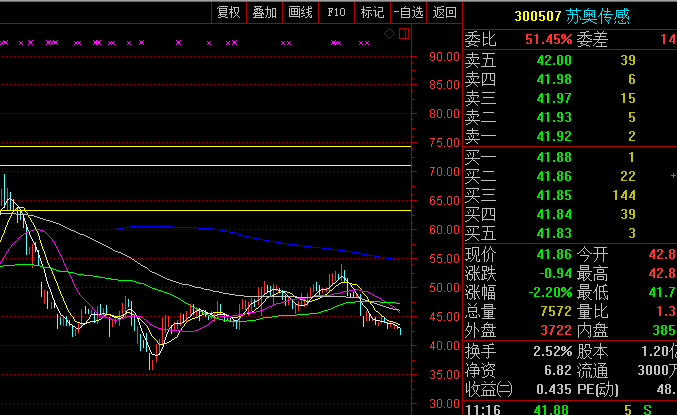Click the 内盘 label
The width and height of the screenshot is (677, 415).
[592, 330]
